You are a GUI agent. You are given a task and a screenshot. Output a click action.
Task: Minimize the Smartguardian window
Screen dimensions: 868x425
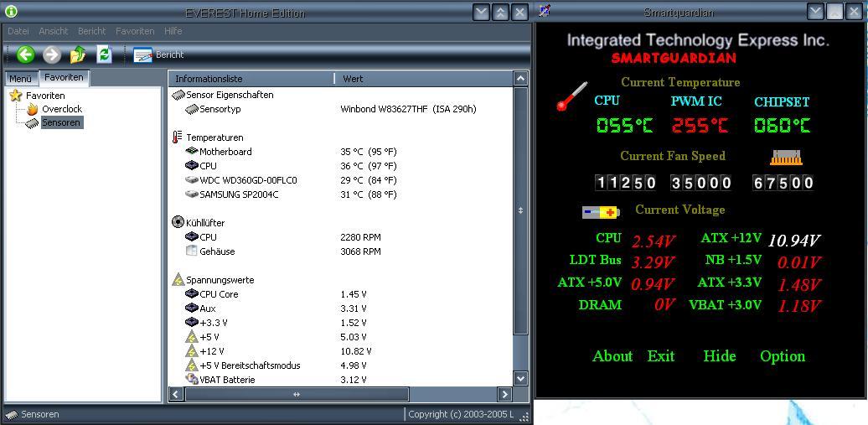click(x=815, y=12)
